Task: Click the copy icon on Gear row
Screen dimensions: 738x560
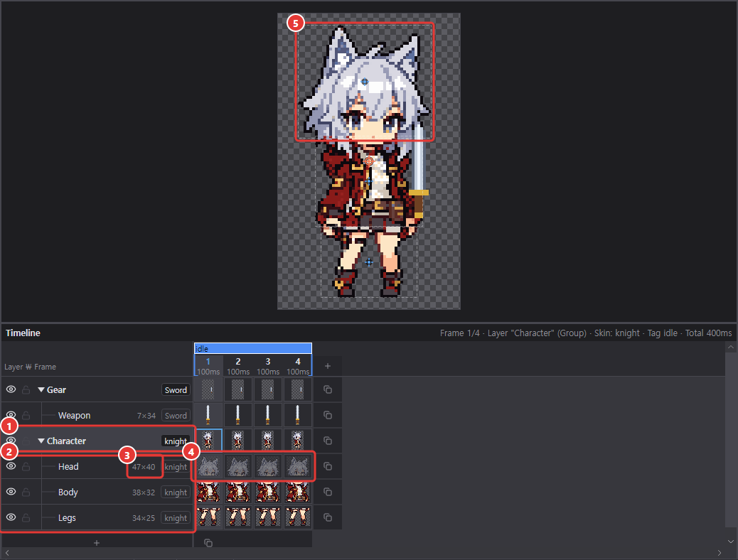Action: pos(328,389)
